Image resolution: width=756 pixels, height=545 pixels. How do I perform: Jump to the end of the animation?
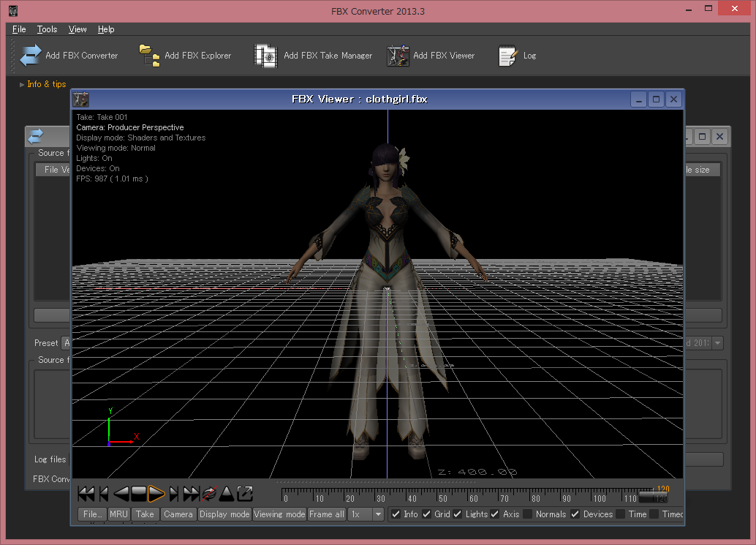(192, 493)
